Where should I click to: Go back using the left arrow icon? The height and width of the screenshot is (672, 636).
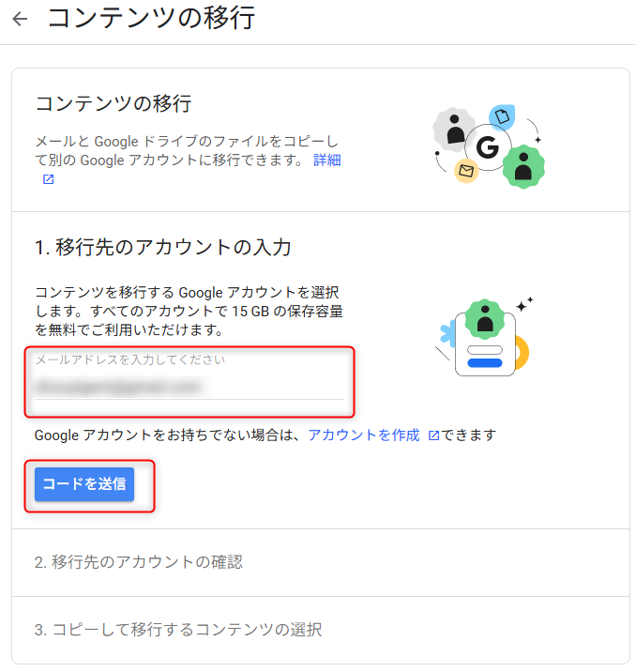coord(20,20)
